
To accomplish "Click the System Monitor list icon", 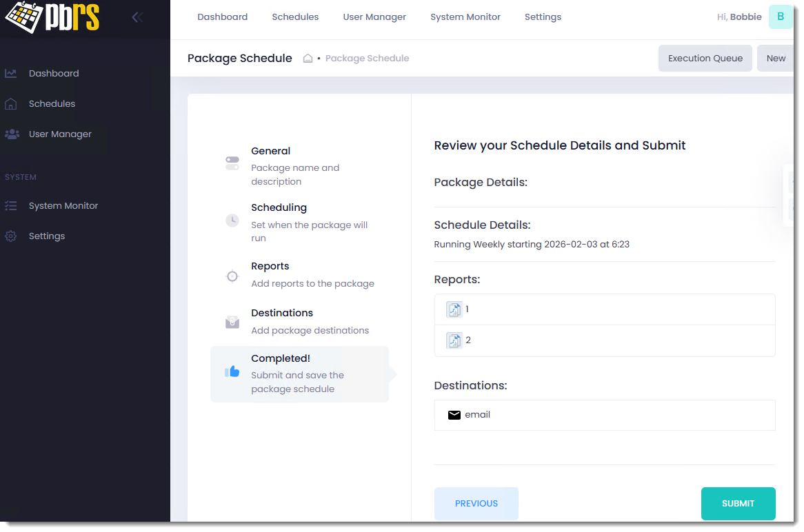I will click(11, 206).
